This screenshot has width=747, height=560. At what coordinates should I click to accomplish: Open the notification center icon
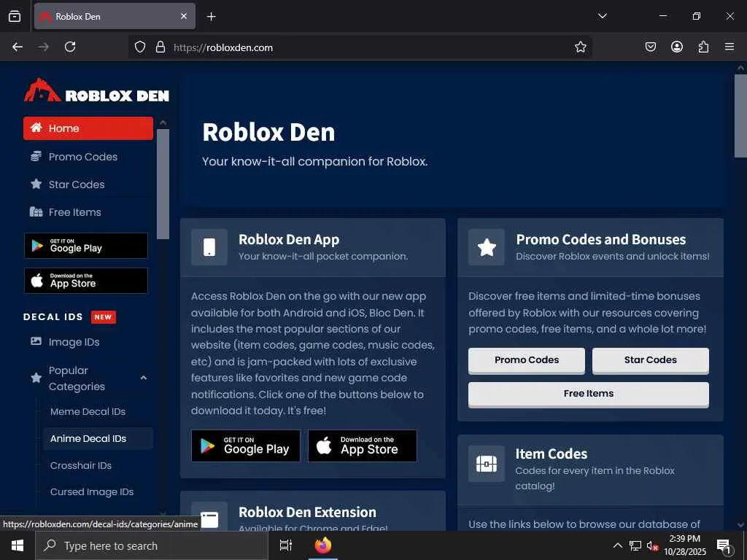point(724,545)
